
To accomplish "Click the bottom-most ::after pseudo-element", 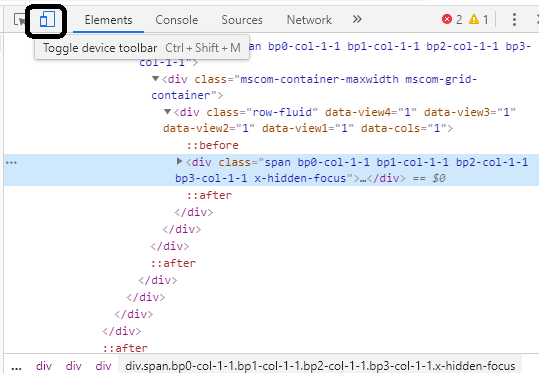I will click(125, 348).
